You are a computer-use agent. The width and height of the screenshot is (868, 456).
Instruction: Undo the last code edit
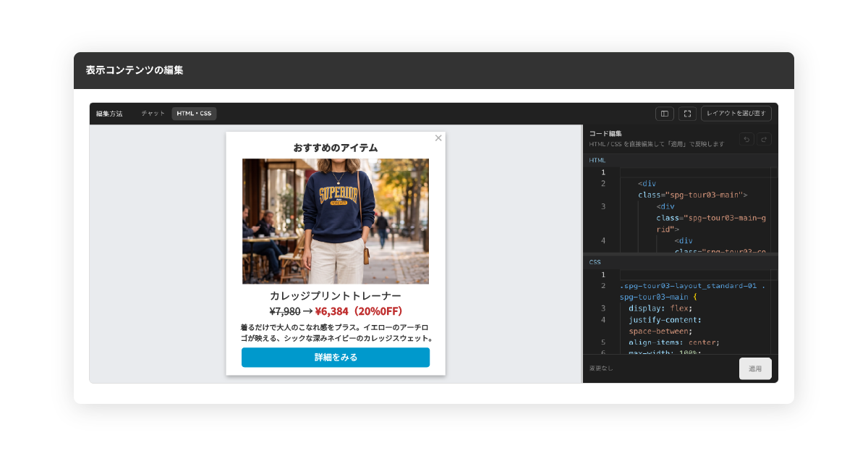tap(746, 139)
